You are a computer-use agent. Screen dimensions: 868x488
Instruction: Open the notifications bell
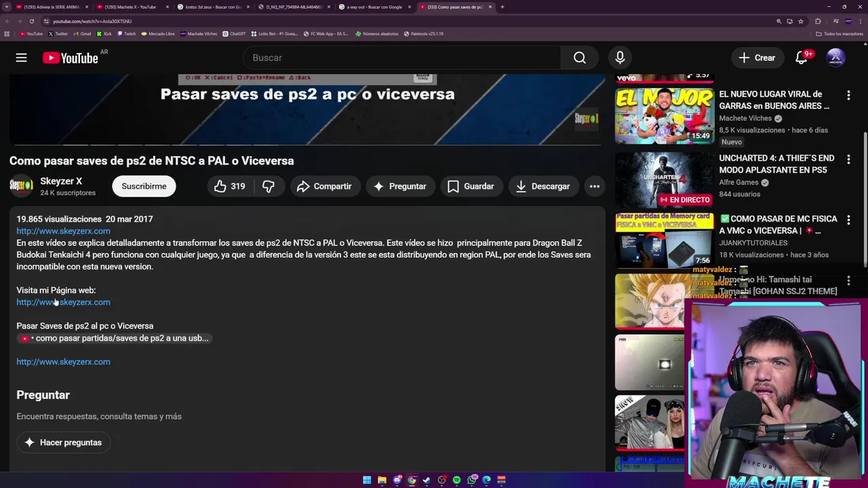coord(802,58)
